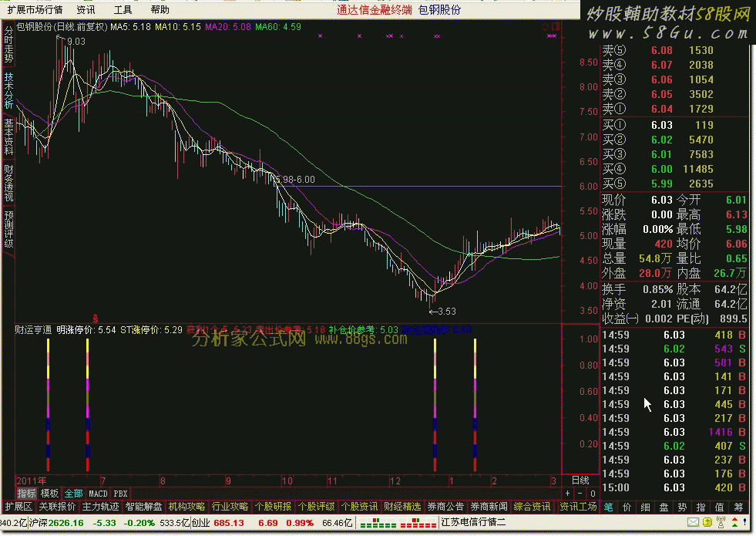Switch to the 技术分析 side tab
The width and height of the screenshot is (756, 536).
8,91
